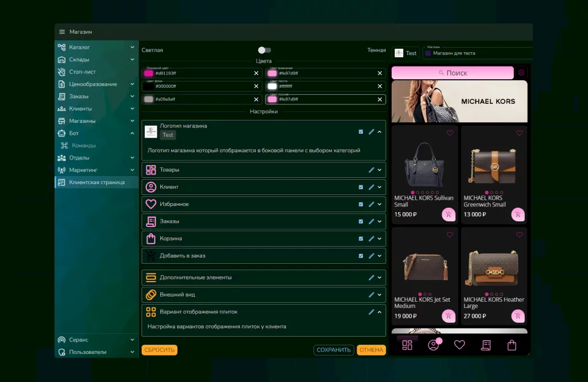This screenshot has height=382, width=588.
Task: Open Стоп-лист in the sidebar
Action: [x=96, y=72]
